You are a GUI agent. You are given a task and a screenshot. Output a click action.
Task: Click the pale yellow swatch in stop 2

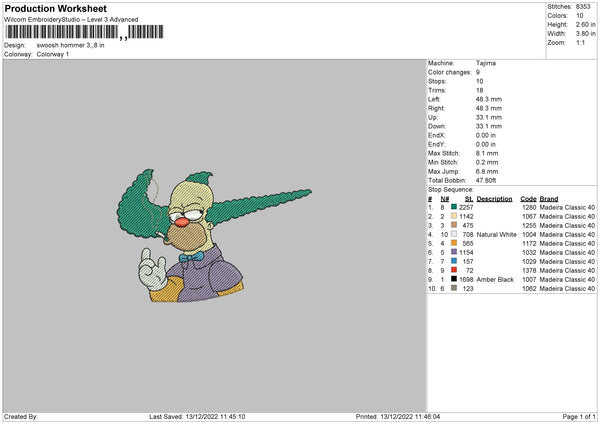click(454, 216)
